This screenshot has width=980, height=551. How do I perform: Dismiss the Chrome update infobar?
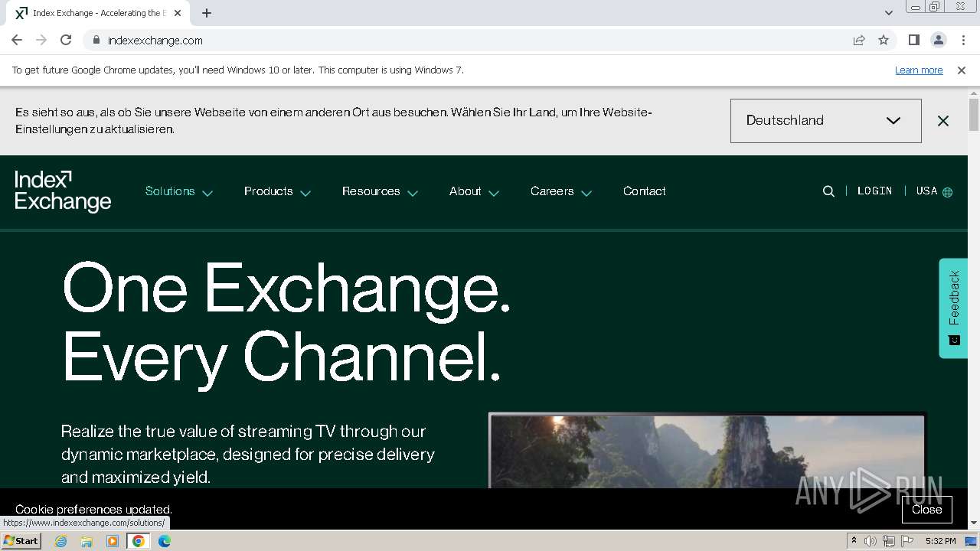(x=962, y=70)
